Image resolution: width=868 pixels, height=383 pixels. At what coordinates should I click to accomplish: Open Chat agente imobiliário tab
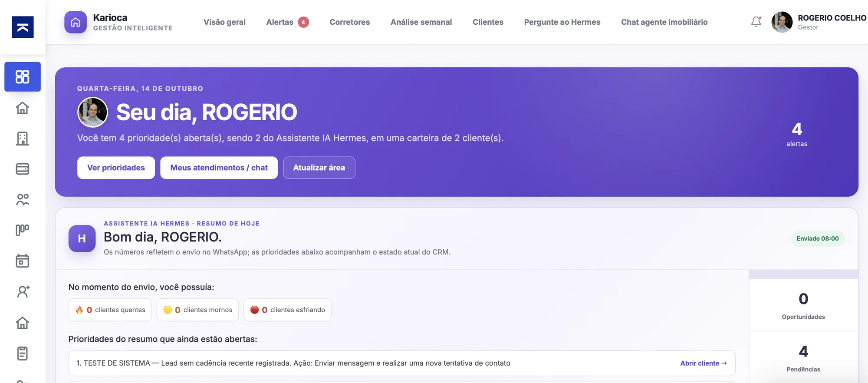tap(664, 22)
